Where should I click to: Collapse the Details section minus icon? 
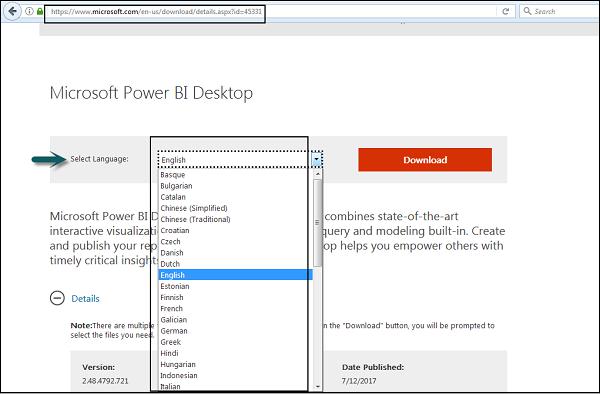[57, 298]
